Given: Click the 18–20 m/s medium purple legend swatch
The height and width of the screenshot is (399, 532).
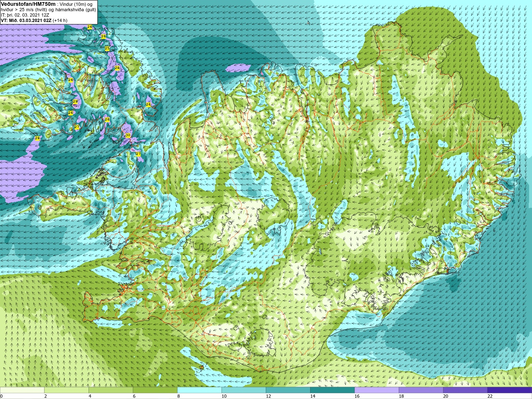Looking at the screenshot, I should (x=421, y=390).
